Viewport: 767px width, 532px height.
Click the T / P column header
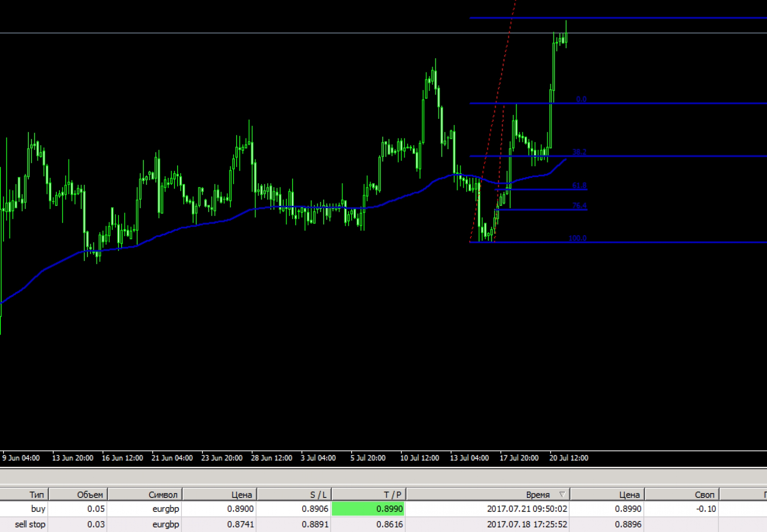392,494
